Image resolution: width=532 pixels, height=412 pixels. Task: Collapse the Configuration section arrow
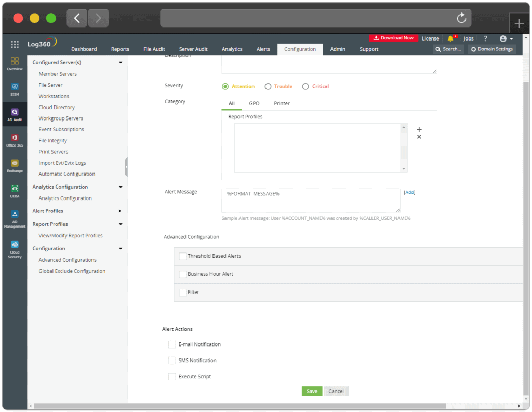point(121,249)
